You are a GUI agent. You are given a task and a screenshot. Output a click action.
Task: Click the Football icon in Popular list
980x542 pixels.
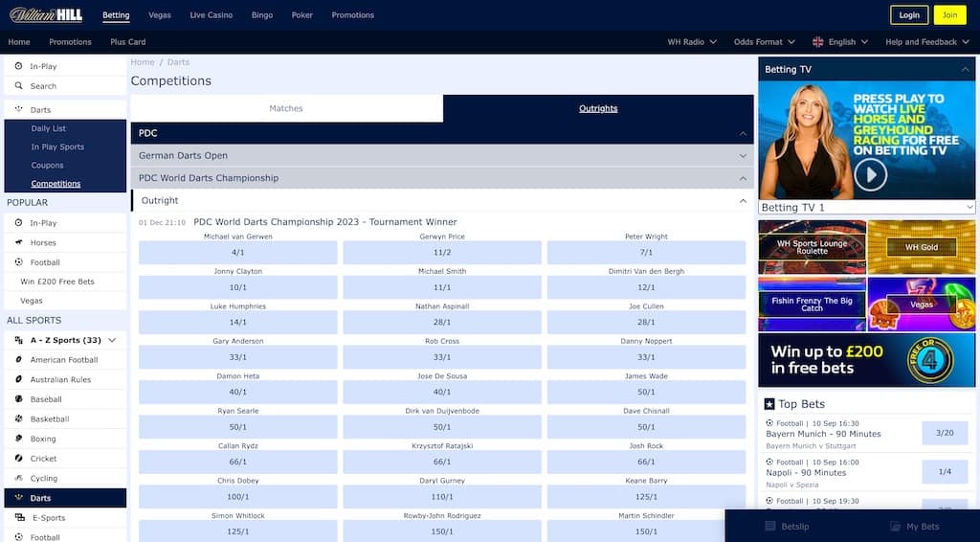click(19, 262)
